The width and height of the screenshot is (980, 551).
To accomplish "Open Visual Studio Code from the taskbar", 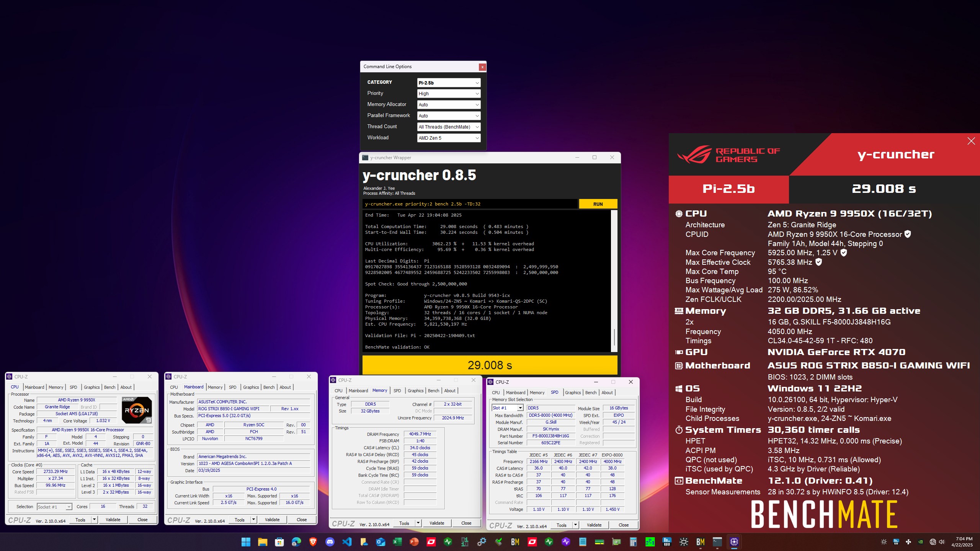I will click(347, 542).
